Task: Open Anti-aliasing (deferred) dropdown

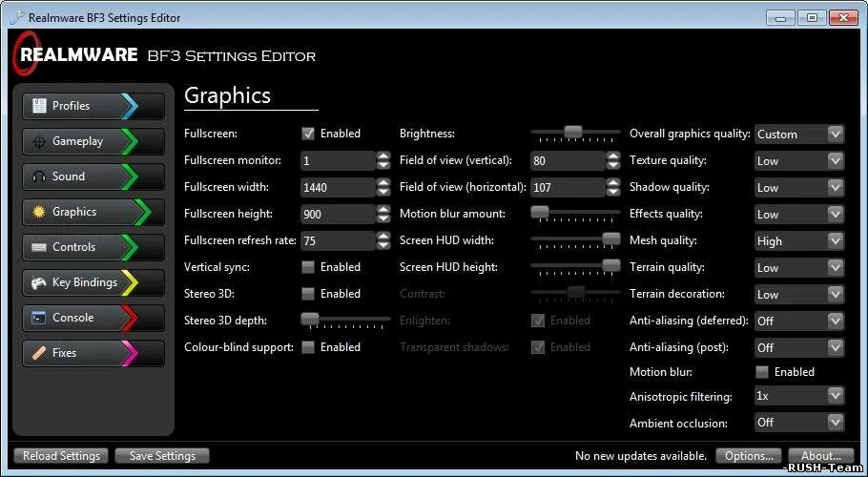Action: point(799,321)
